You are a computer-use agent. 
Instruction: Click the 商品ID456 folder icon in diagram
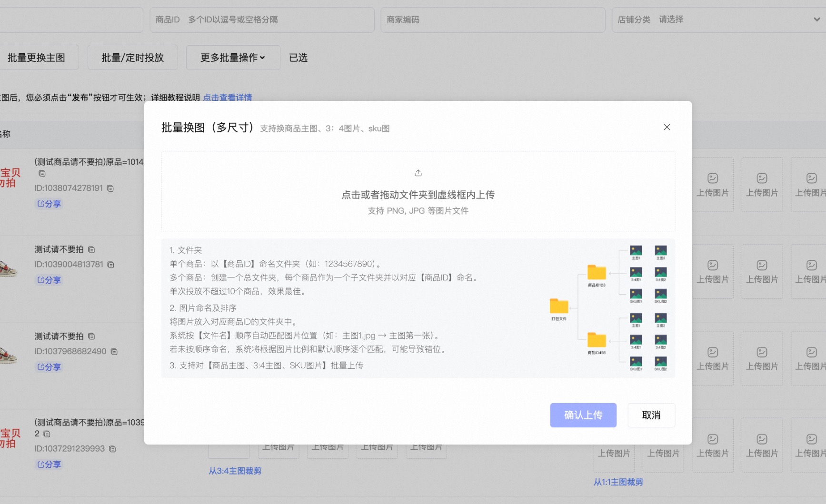(596, 340)
